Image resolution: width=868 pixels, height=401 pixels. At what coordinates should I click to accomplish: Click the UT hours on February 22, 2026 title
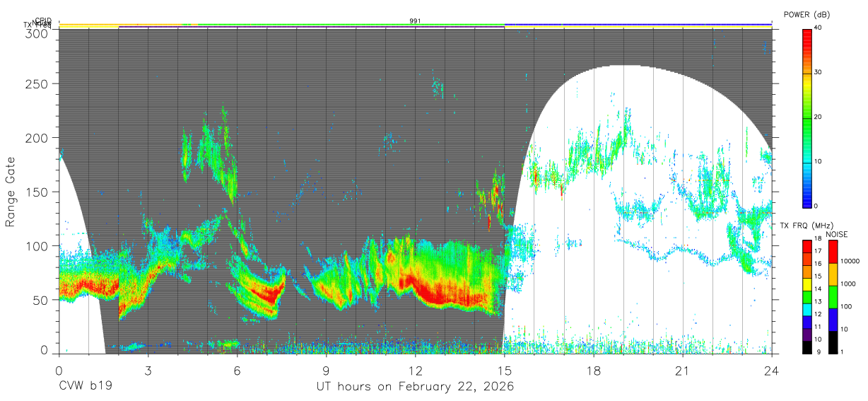[415, 387]
